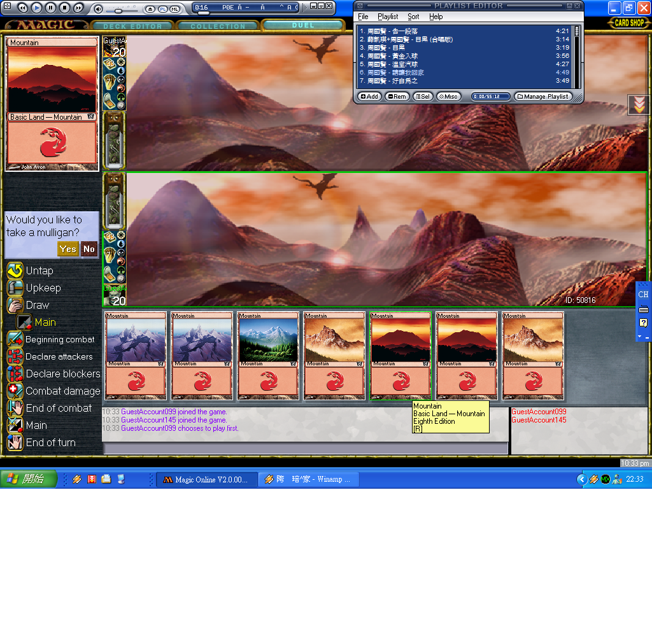The height and width of the screenshot is (644, 652).
Task: Switch to the Collection tab
Action: [218, 26]
